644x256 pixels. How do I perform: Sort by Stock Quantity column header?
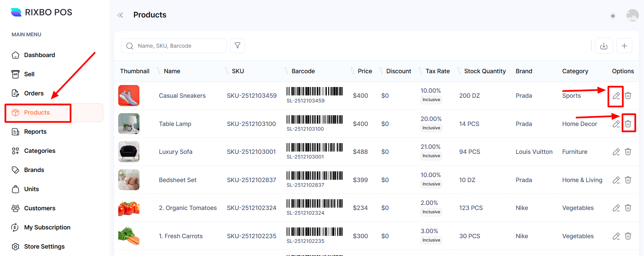[484, 71]
